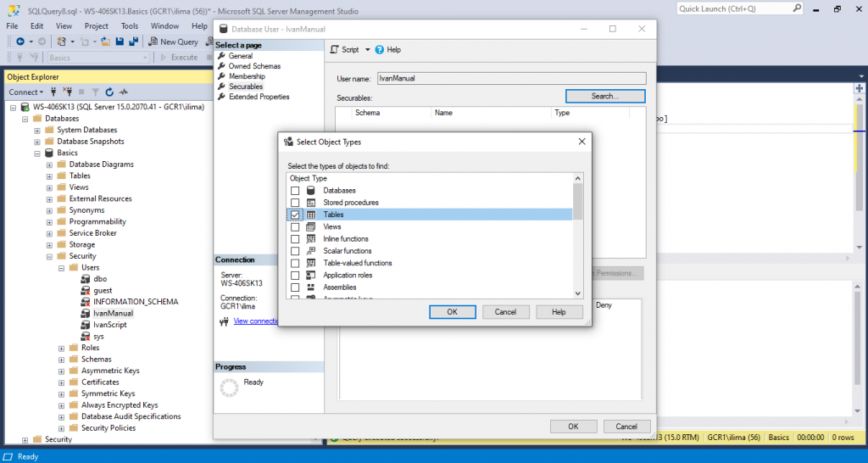Click the Databases cylinder icon in list
Viewport: 868px width, 463px height.
[311, 190]
